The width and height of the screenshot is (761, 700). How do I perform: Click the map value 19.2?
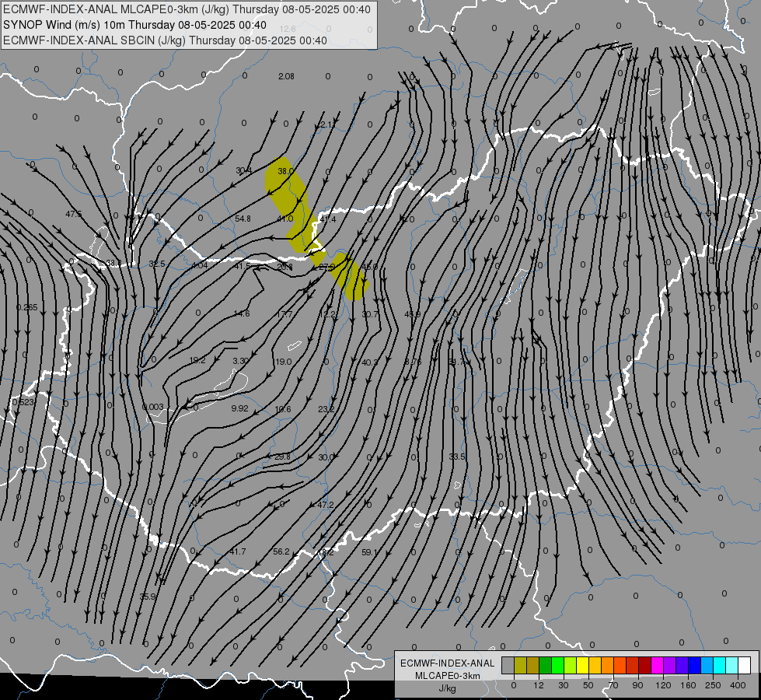(197, 360)
